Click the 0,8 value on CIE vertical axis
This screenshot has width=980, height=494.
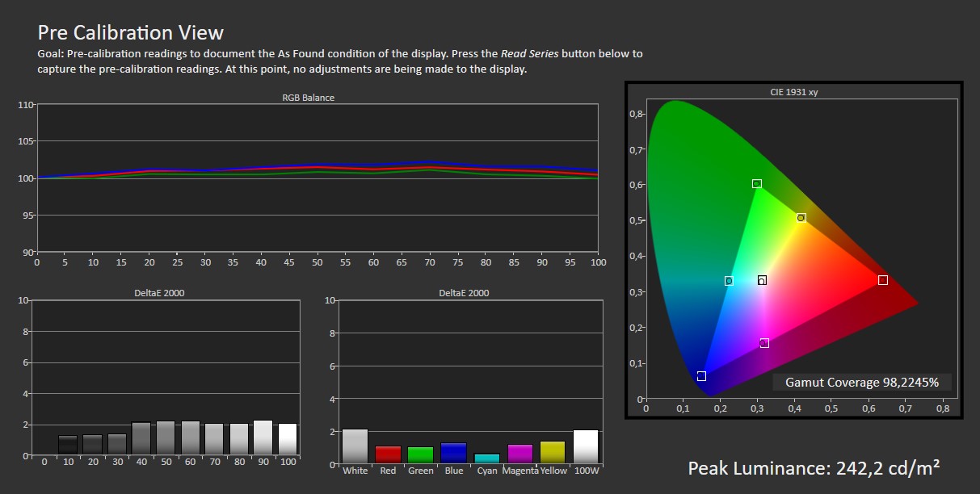pos(636,114)
